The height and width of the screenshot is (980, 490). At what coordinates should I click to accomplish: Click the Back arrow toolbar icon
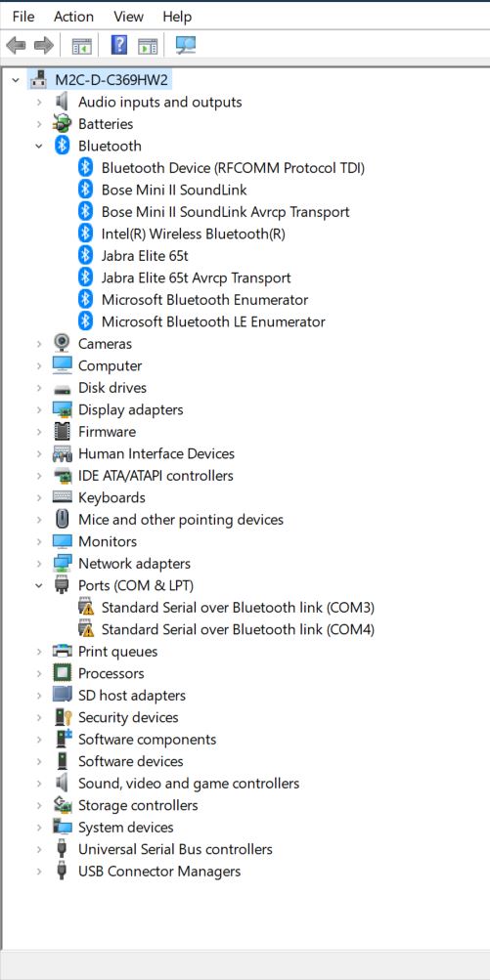(x=16, y=45)
